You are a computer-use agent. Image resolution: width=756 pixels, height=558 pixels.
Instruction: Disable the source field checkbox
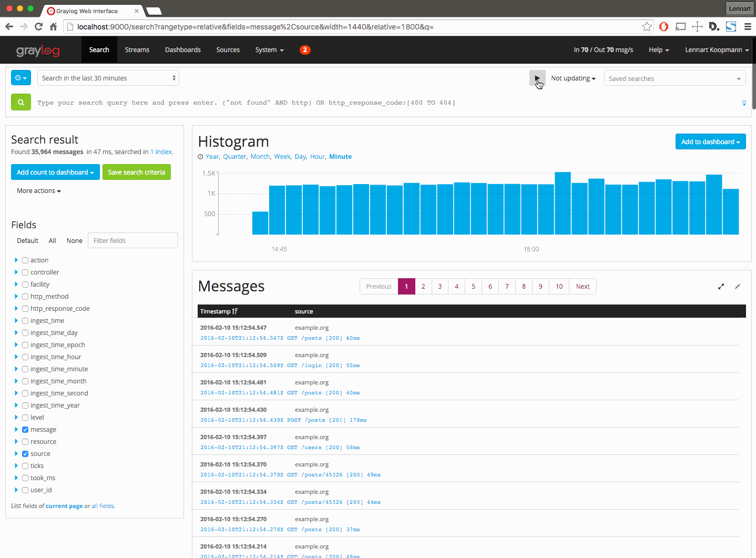pyautogui.click(x=25, y=454)
